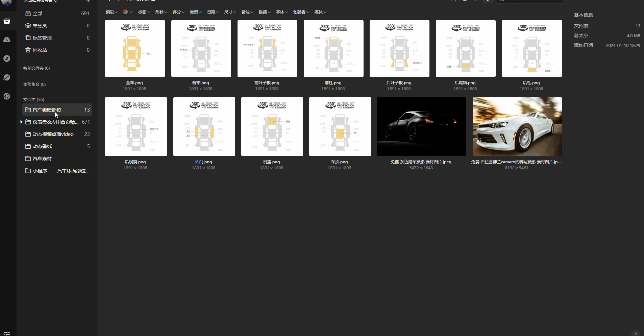The image size is (644, 336).
Task: Open the 形状 shape filter dropdown
Action: pos(161,12)
